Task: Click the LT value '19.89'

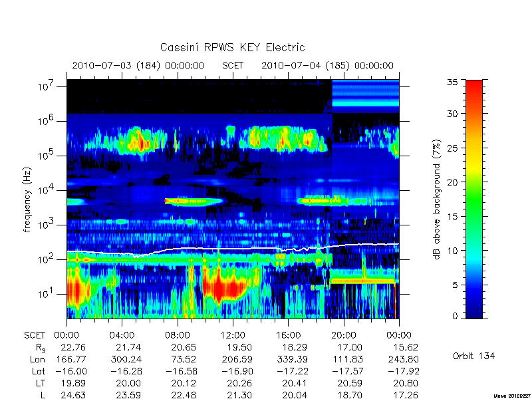Action: click(73, 384)
